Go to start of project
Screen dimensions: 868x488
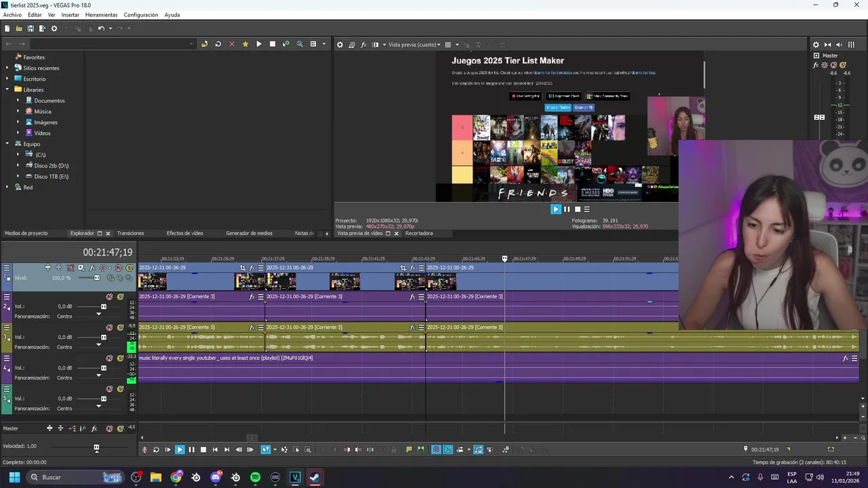(215, 449)
